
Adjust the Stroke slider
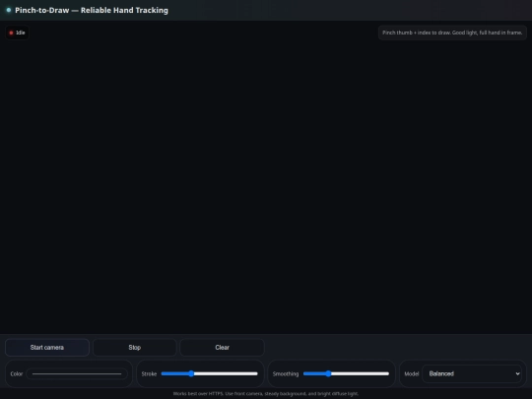[x=209, y=374]
